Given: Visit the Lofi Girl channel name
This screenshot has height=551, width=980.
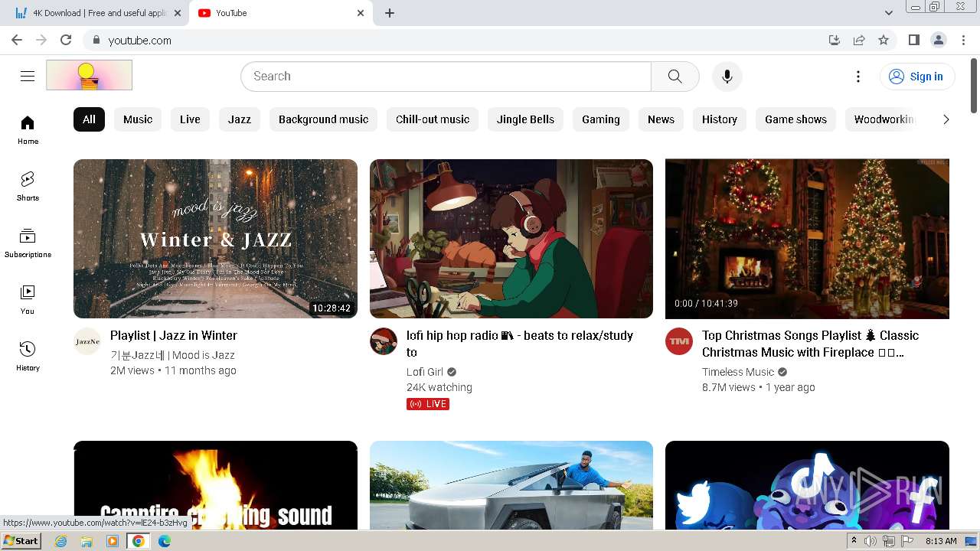Looking at the screenshot, I should [425, 372].
